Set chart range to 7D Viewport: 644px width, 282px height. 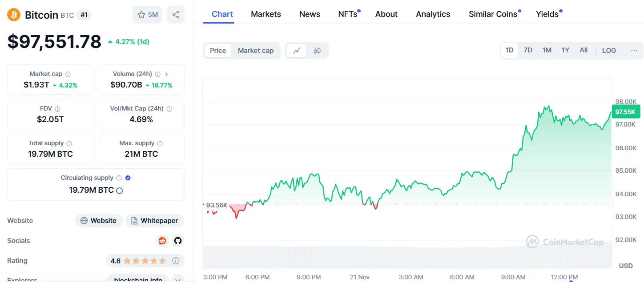point(528,50)
